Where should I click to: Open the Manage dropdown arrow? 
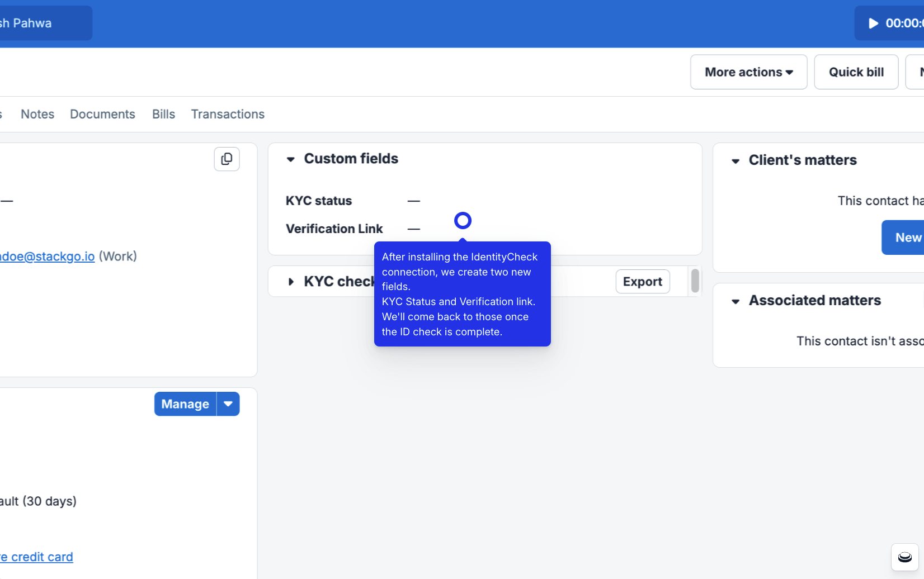point(228,404)
